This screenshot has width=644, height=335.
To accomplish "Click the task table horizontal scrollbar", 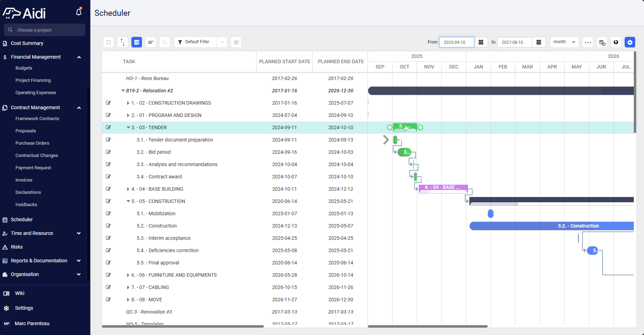I will pos(183,327).
